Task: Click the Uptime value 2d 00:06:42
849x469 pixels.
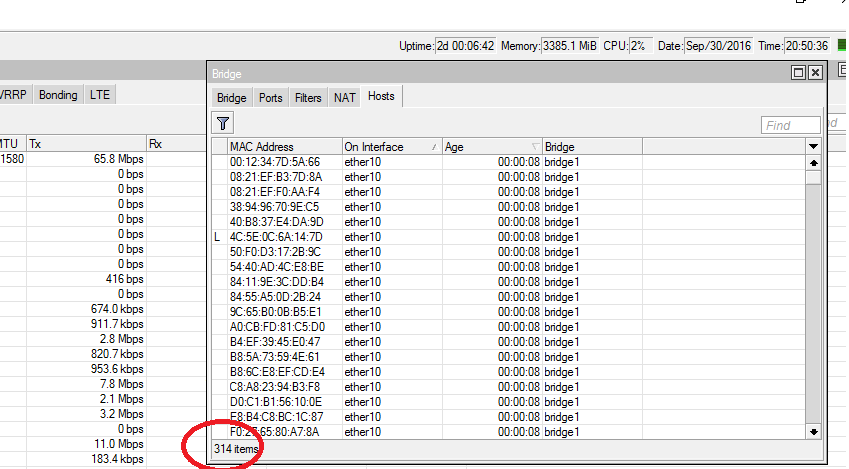Action: coord(466,46)
